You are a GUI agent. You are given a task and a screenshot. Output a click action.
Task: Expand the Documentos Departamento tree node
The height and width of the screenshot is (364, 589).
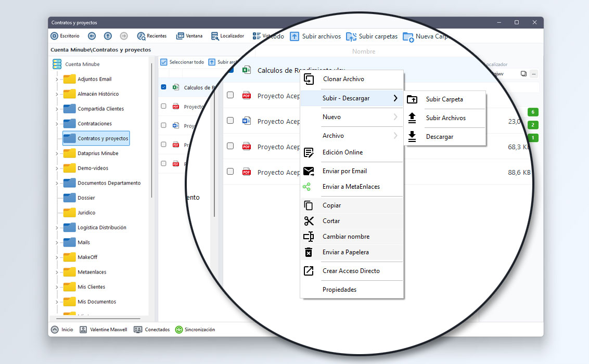57,183
